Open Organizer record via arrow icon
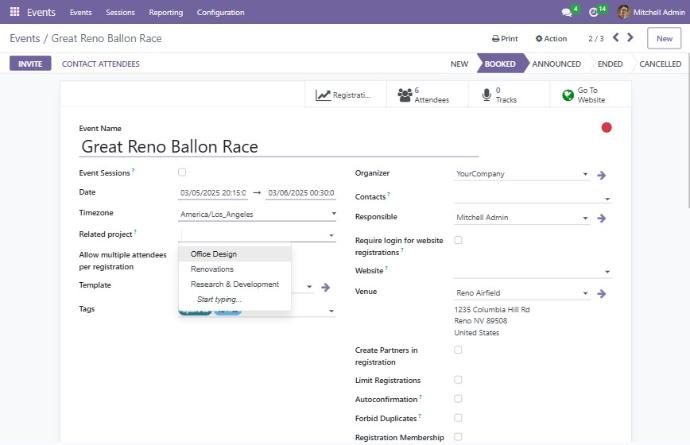Viewport: 690px width, 445px height. pos(602,174)
